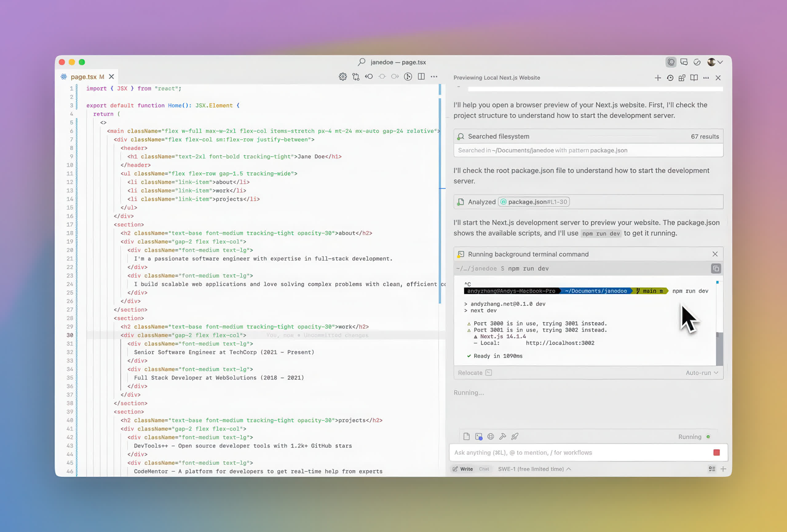The width and height of the screenshot is (787, 532).
Task: Click the terminal output scrollbar thumb
Action: [719, 349]
